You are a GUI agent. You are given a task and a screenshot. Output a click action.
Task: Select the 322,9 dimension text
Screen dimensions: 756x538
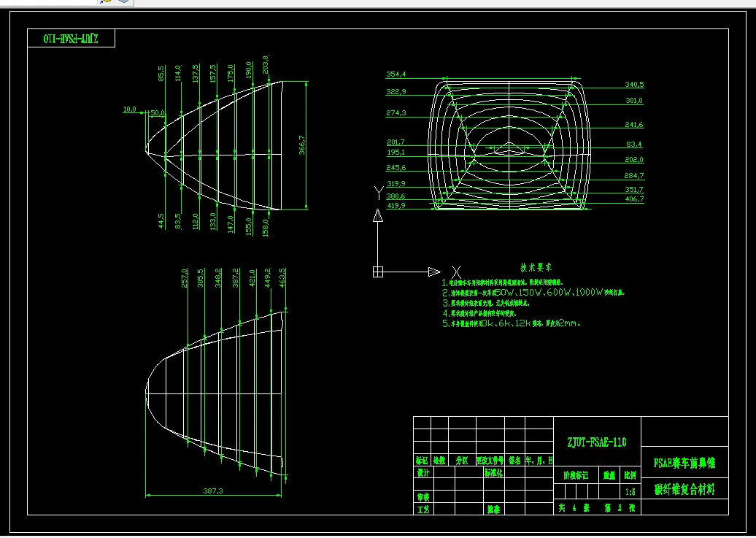pyautogui.click(x=396, y=91)
